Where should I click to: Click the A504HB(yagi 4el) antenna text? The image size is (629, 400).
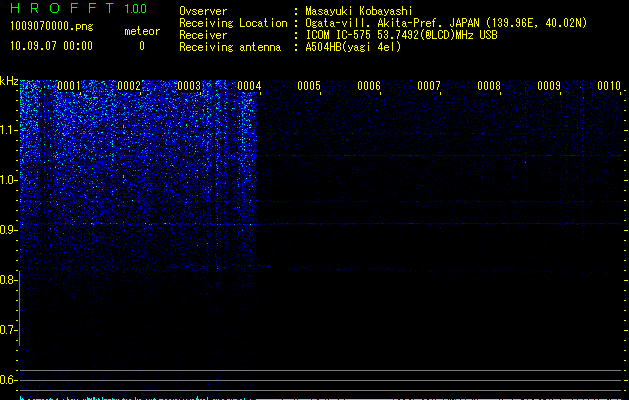(353, 47)
